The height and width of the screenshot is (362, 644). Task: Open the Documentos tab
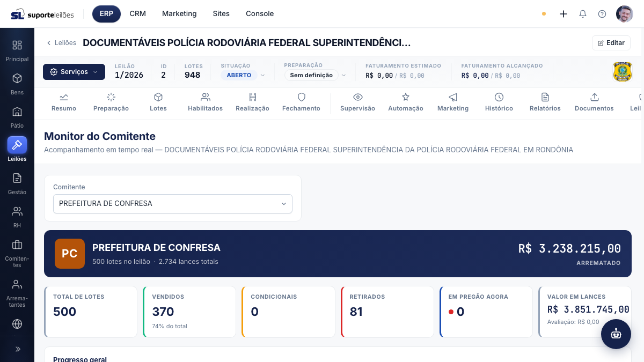pyautogui.click(x=594, y=102)
